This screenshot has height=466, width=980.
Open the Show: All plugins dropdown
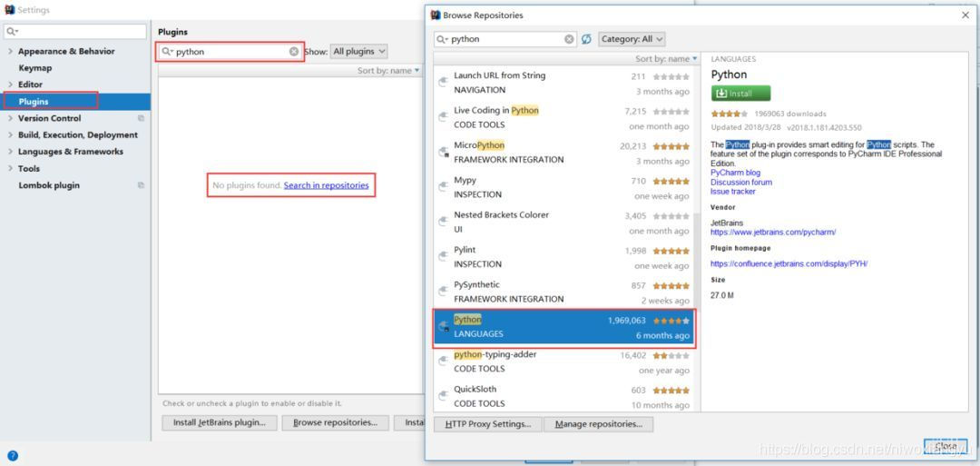tap(358, 52)
